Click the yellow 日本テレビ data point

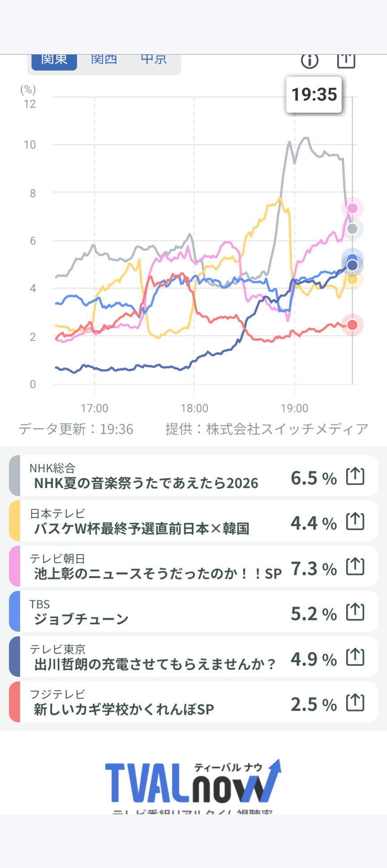click(353, 279)
